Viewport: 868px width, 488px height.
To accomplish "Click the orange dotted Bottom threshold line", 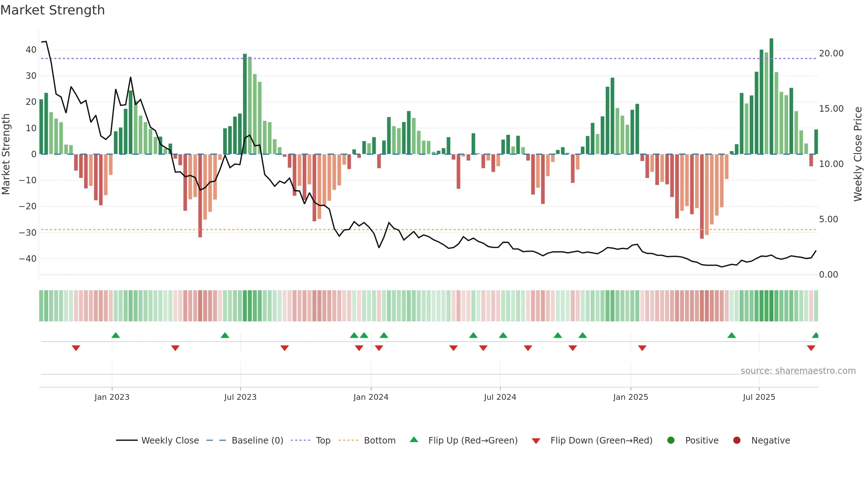I will click(429, 230).
